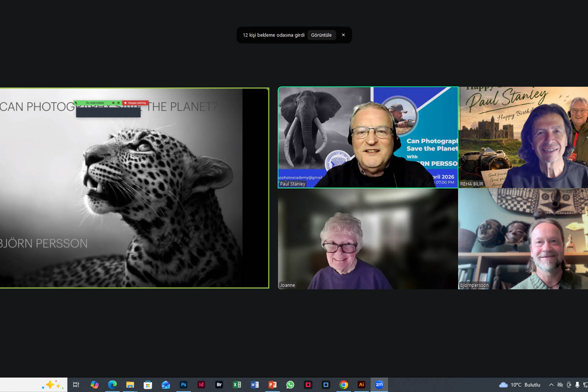Open the weather widget showing 10°C Bulutlu
This screenshot has height=392, width=588.
pyautogui.click(x=520, y=385)
